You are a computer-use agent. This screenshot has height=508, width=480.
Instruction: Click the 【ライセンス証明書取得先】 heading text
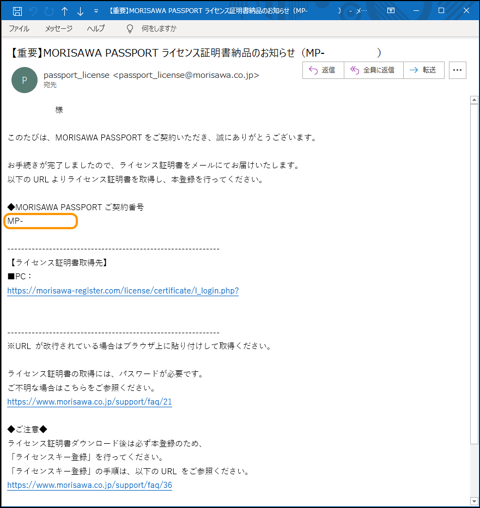[58, 263]
